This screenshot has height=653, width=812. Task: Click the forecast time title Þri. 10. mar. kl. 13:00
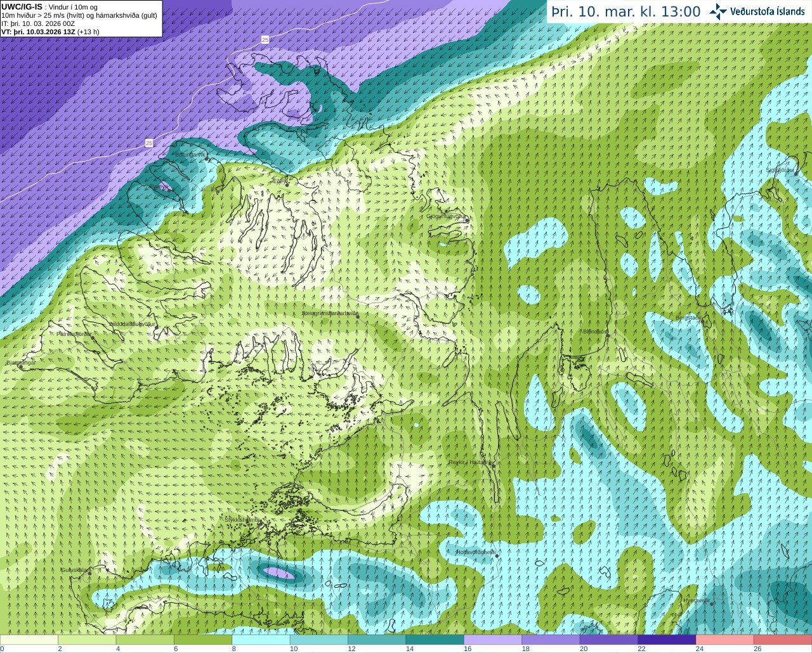(626, 12)
